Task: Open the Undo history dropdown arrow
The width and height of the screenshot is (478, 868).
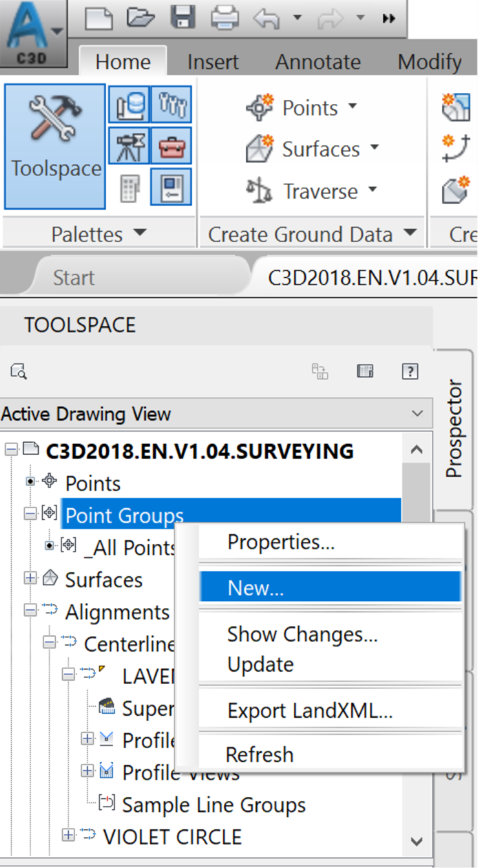Action: (297, 18)
